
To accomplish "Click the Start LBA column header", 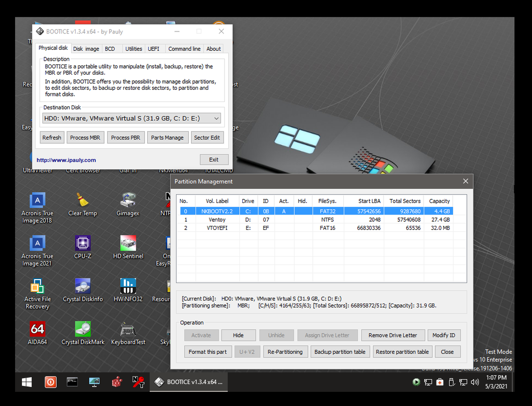I will point(364,201).
